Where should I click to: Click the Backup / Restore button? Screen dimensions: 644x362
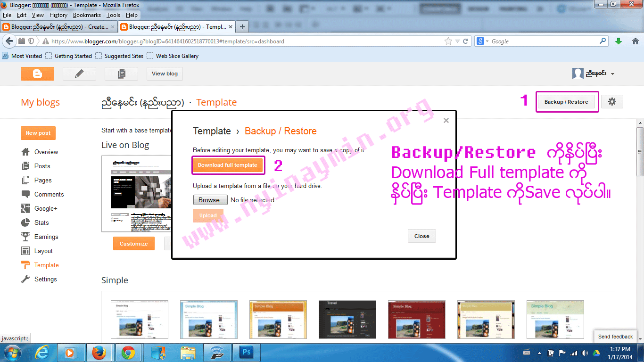(x=566, y=102)
